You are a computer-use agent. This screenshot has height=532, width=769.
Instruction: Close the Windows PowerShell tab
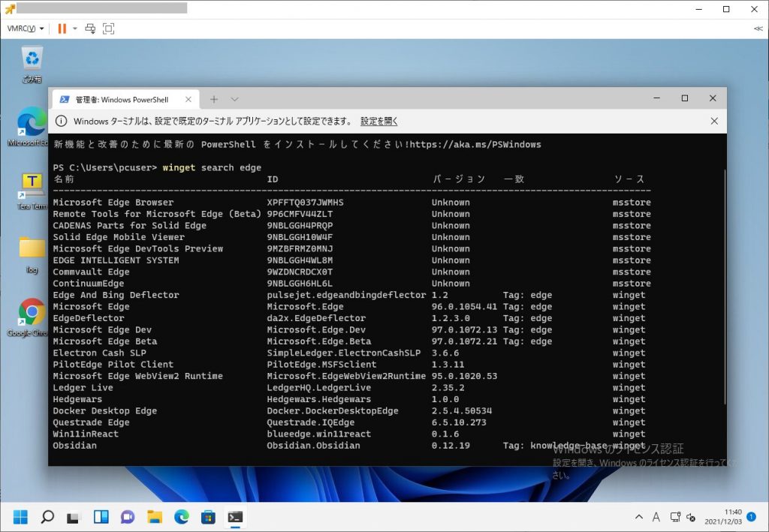(x=188, y=100)
